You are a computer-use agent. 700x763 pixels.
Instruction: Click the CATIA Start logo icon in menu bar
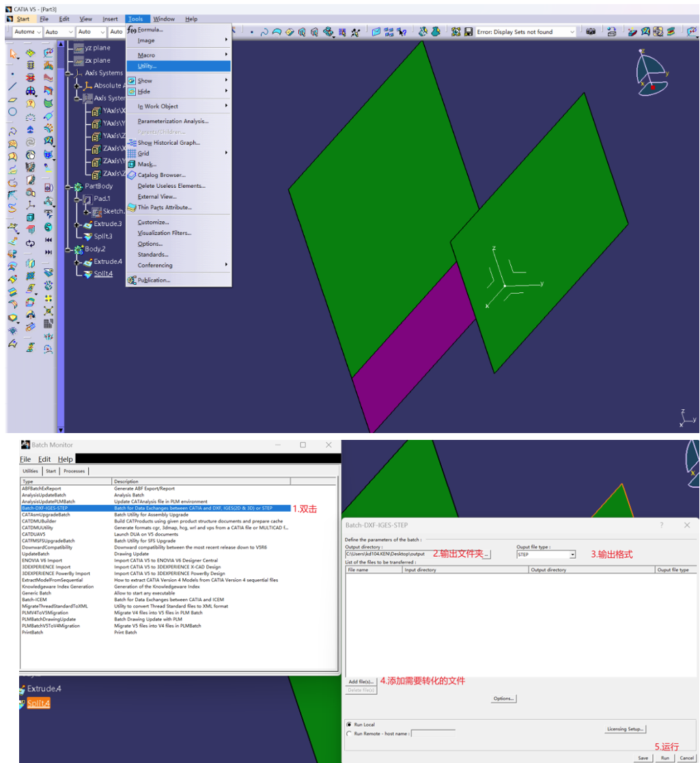point(10,19)
